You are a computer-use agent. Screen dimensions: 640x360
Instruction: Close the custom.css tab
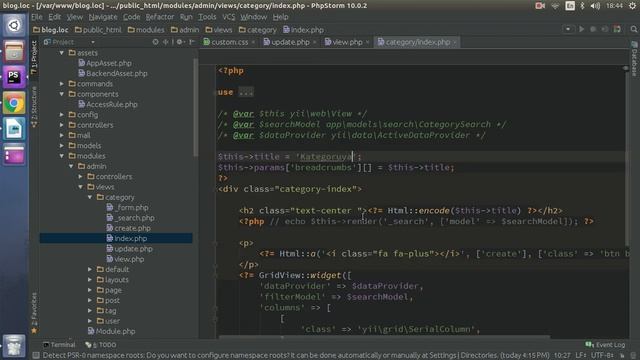pos(253,42)
